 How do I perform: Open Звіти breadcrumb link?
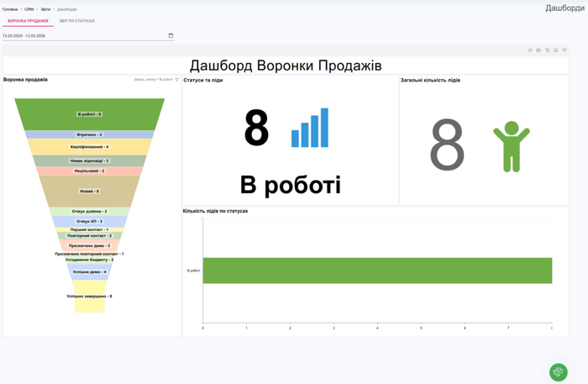45,8
